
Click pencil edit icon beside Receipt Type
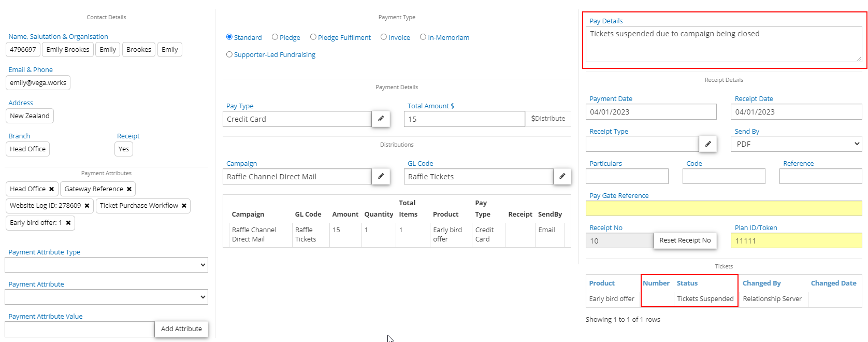708,144
